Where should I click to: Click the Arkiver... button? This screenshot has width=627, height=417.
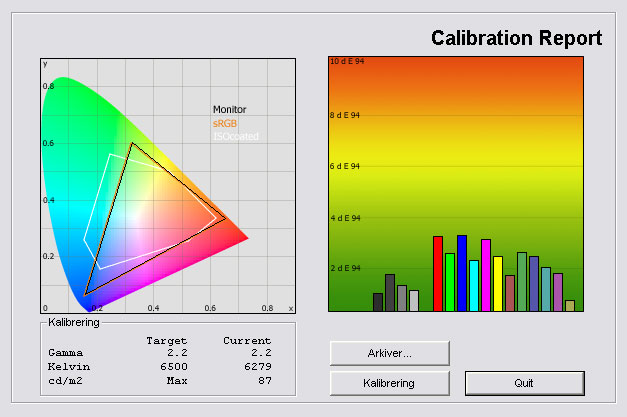(x=389, y=353)
